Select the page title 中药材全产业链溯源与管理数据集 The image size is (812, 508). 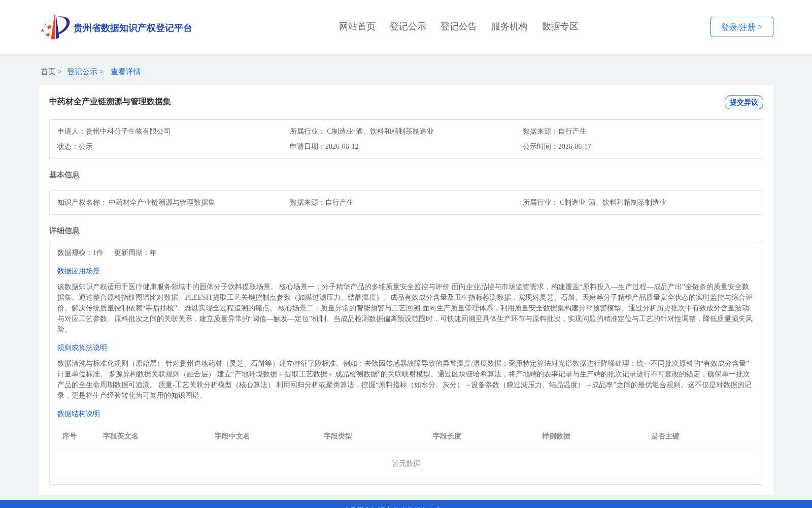click(x=110, y=102)
